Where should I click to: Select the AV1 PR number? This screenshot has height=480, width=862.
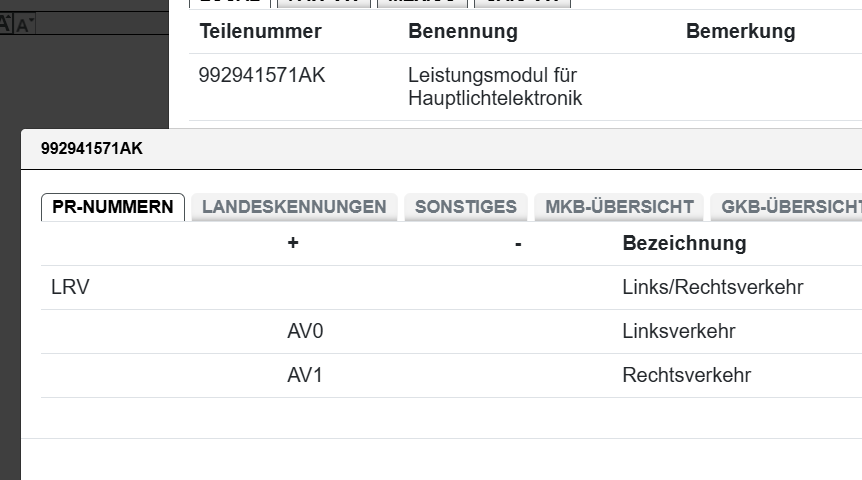coord(305,376)
